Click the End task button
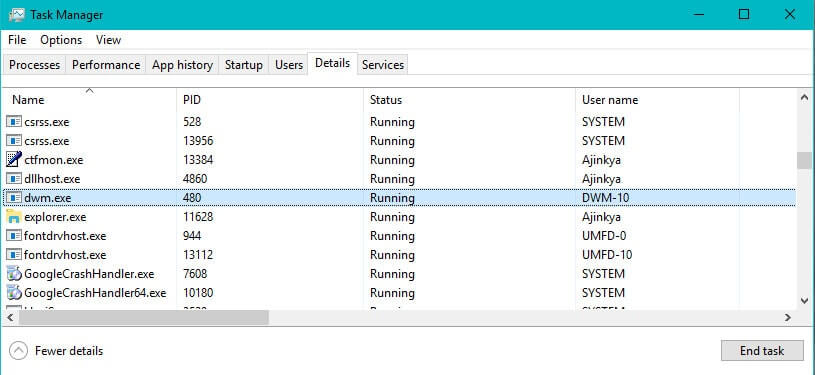This screenshot has height=375, width=815. coord(762,351)
